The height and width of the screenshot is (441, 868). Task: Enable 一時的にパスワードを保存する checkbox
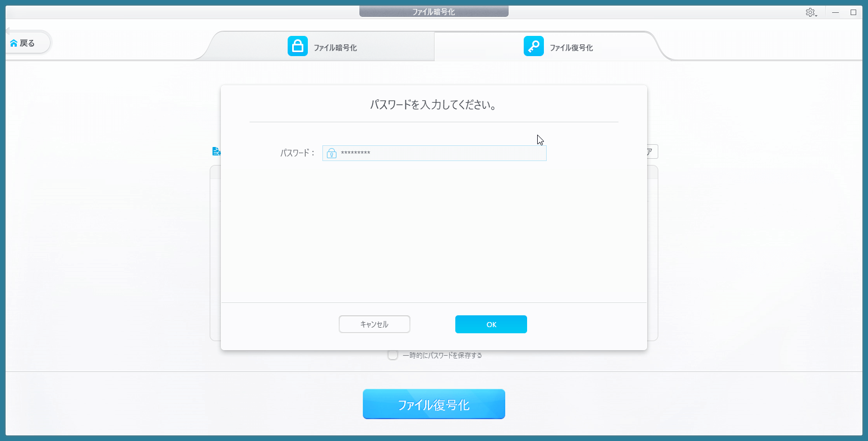[393, 355]
